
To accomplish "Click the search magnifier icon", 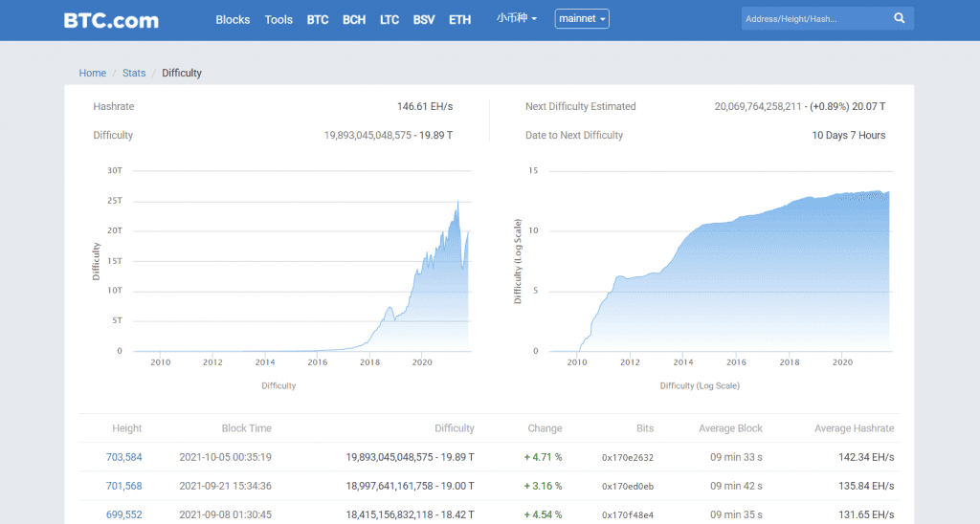I will tap(899, 19).
